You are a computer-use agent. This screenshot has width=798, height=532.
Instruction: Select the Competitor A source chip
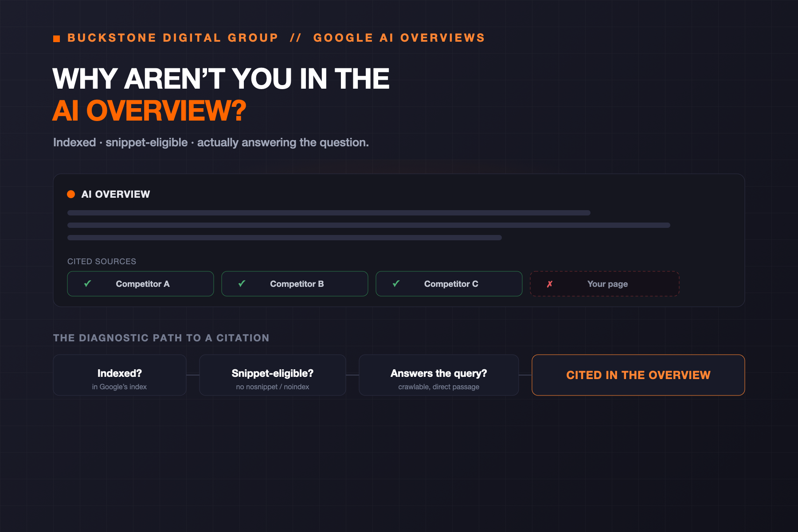[x=141, y=284]
